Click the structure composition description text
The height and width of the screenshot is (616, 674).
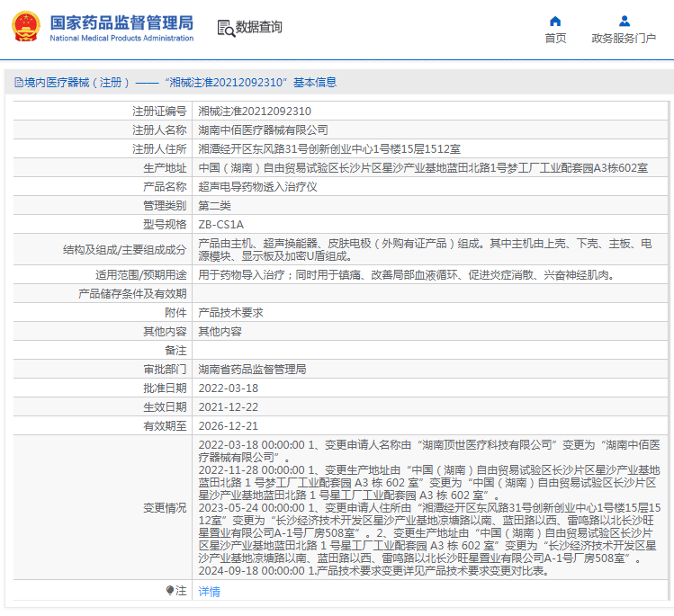click(x=425, y=250)
